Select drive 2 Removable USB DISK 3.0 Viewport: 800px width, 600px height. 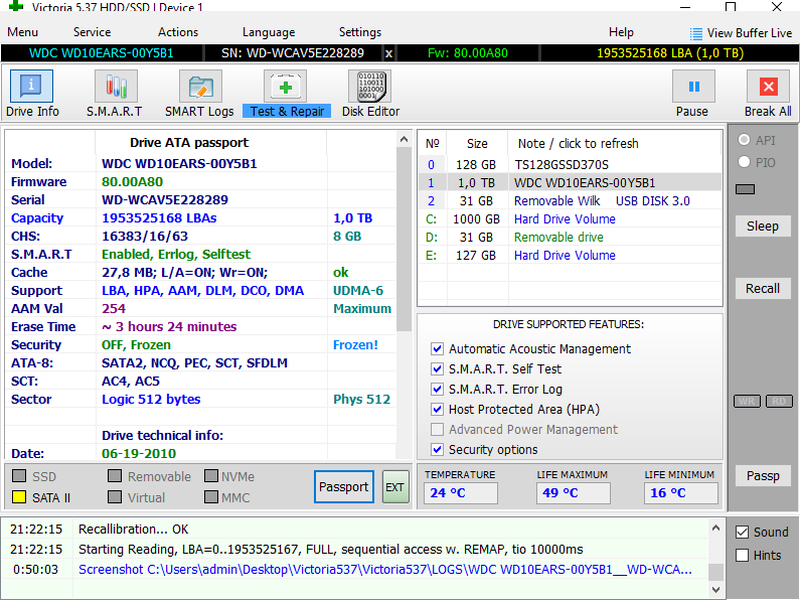[570, 201]
